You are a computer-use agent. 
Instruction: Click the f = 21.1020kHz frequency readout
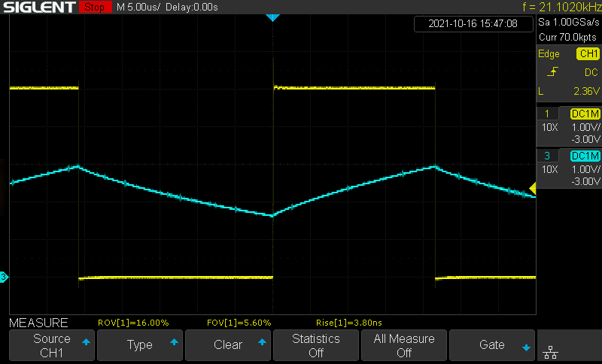click(x=562, y=7)
